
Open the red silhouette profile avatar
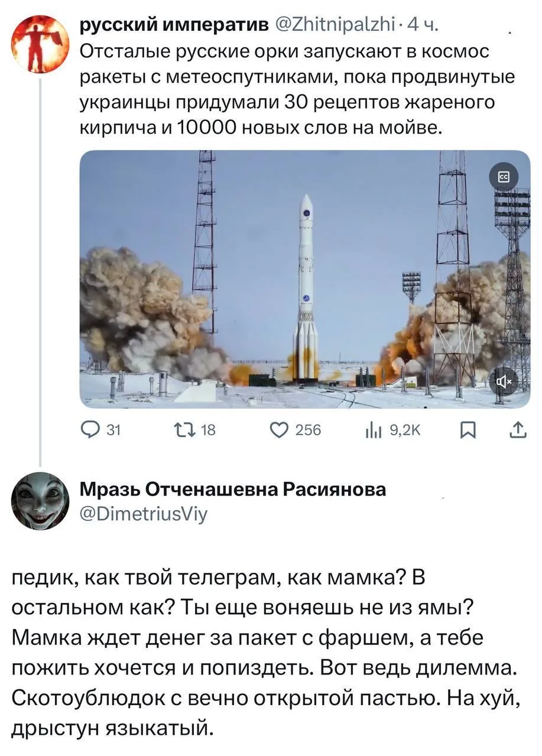click(x=41, y=45)
